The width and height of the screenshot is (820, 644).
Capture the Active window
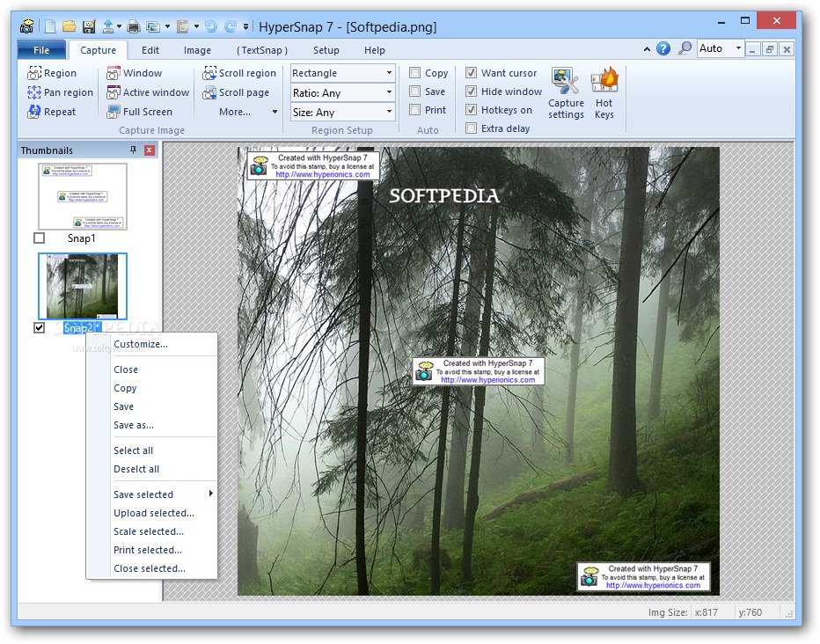[x=148, y=92]
